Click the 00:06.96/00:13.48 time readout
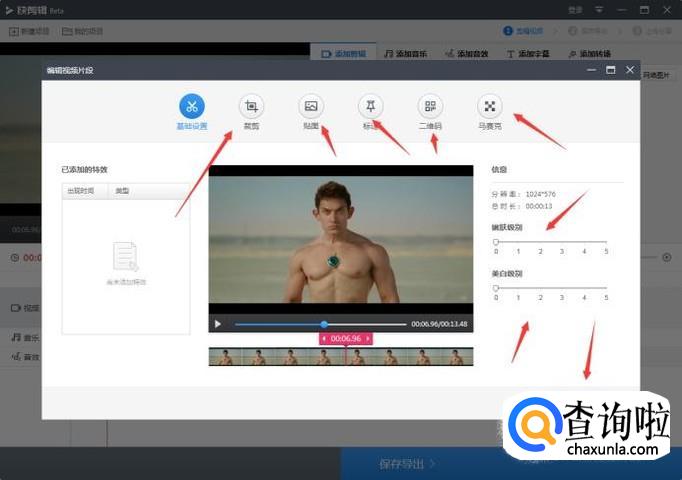This screenshot has height=480, width=682. click(x=439, y=324)
